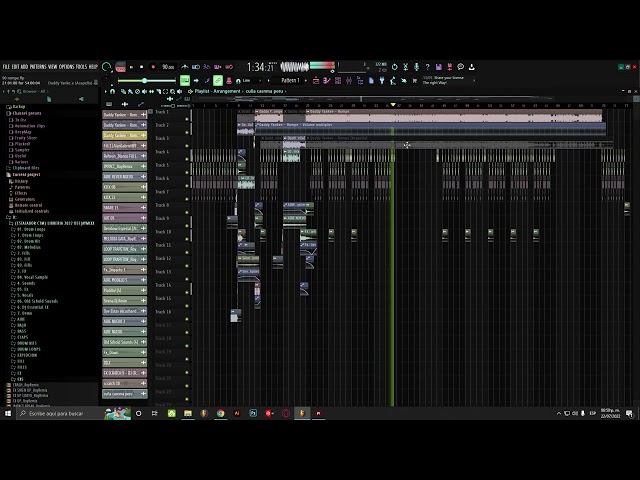Select the playlist zoom tool icon

pyautogui.click(x=173, y=91)
